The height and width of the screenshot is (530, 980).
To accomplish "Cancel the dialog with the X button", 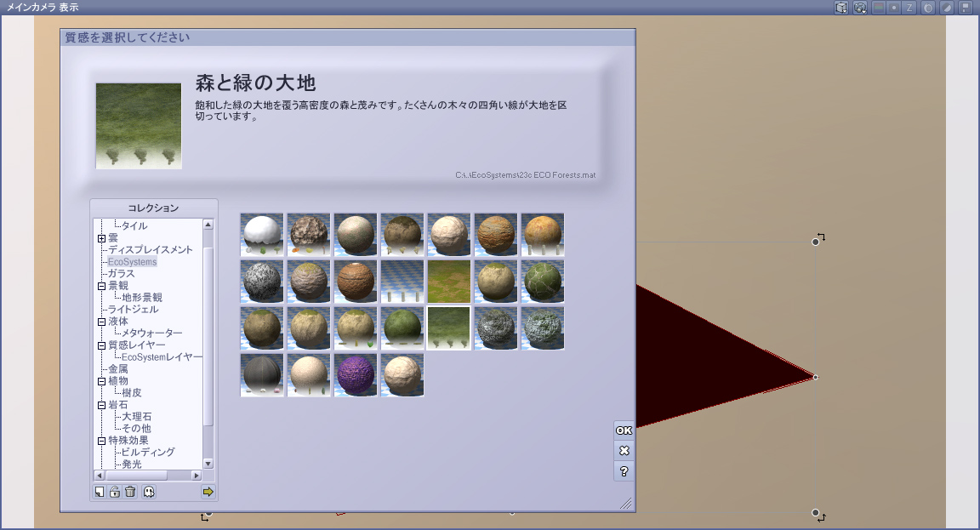I will click(x=624, y=451).
